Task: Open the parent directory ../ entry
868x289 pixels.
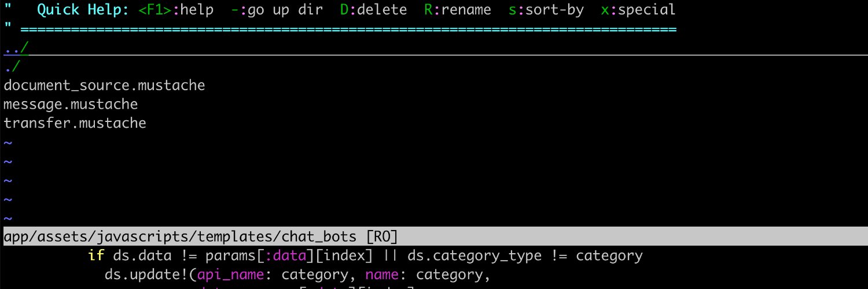Action: click(16, 49)
